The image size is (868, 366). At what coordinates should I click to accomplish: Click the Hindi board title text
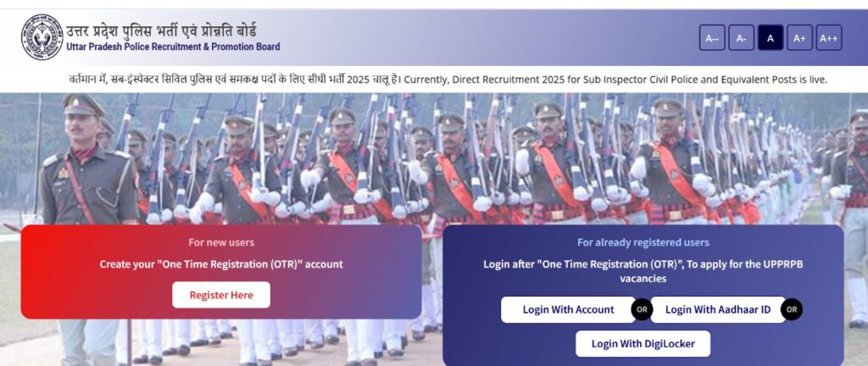161,30
